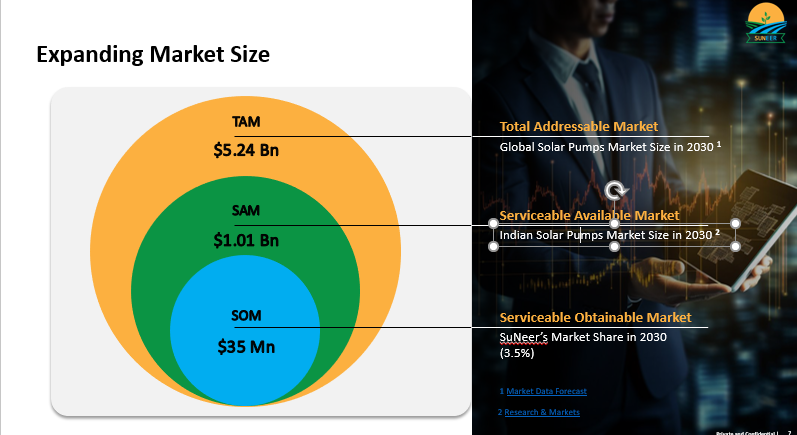Image resolution: width=797 pixels, height=435 pixels.
Task: Click the $35 Mn SOM value
Action: [246, 348]
